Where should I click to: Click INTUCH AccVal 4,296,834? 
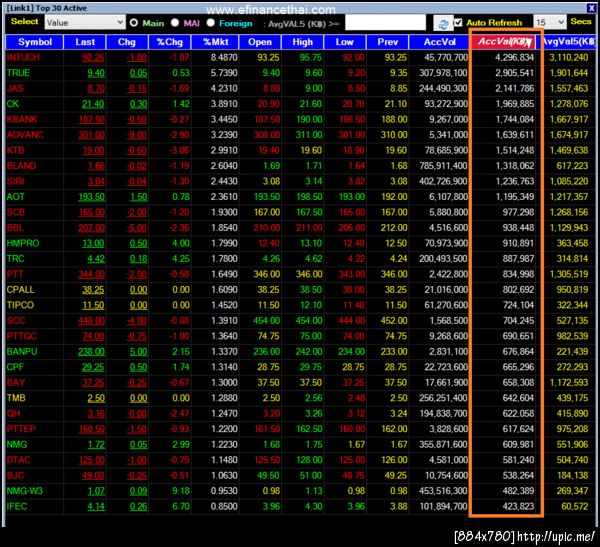pos(514,57)
